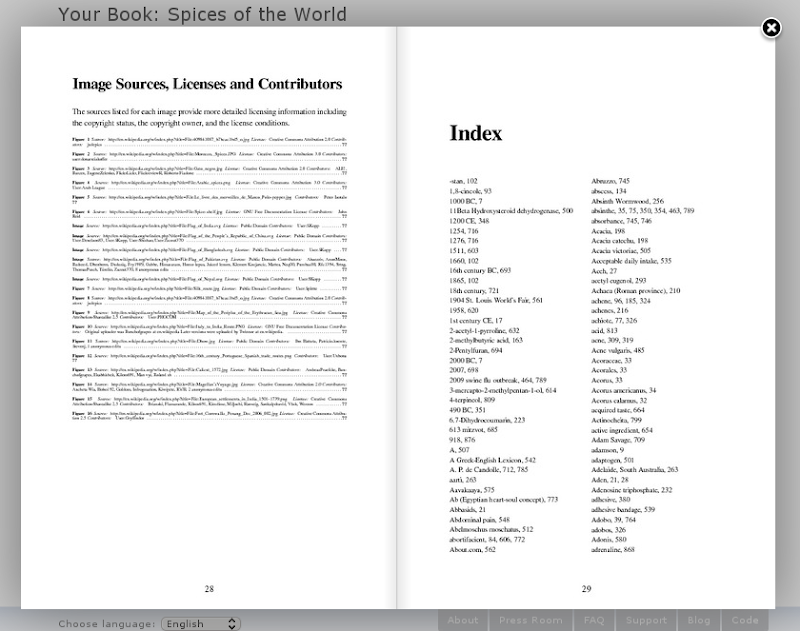This screenshot has width=800, height=631.
Task: Click index entry 'adrenaline, 868'
Action: tap(613, 549)
